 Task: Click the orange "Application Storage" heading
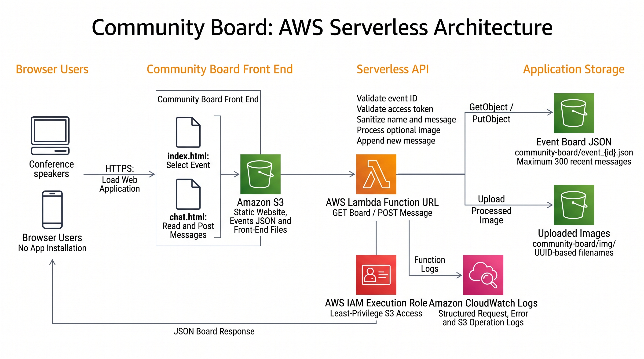pyautogui.click(x=574, y=69)
